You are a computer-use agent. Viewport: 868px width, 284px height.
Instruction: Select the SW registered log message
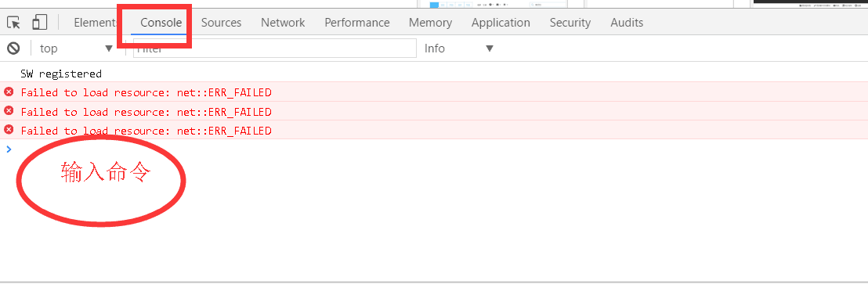[x=61, y=74]
